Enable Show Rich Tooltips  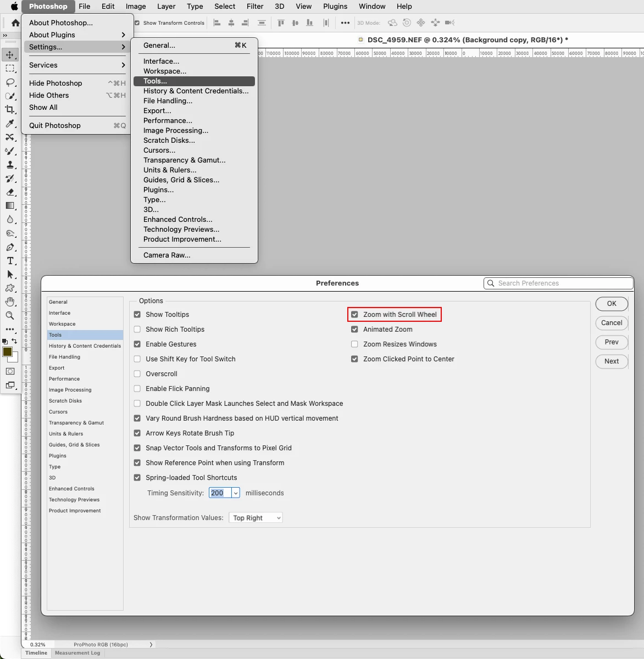click(x=137, y=329)
